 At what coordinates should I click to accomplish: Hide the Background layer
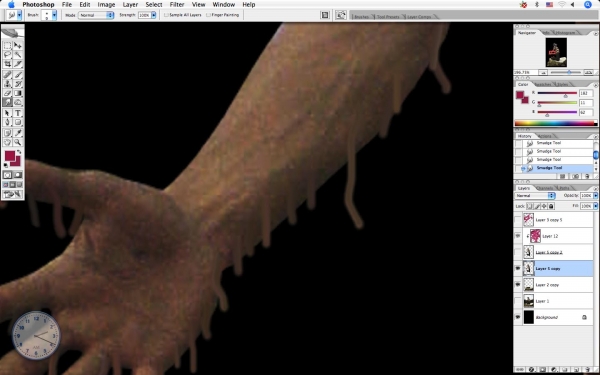[518, 317]
